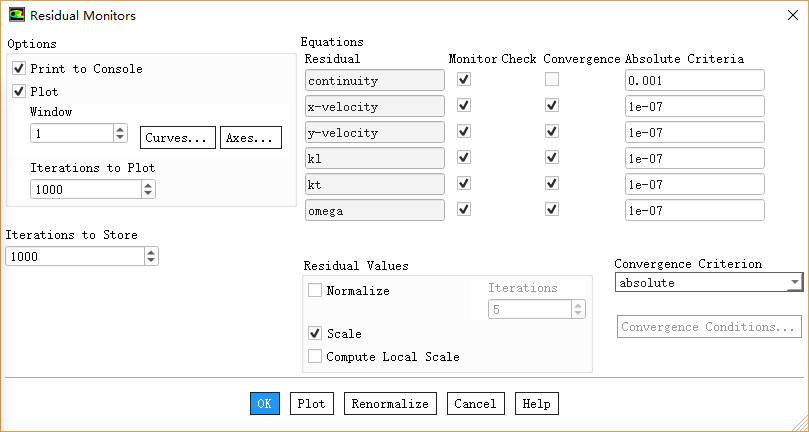Image resolution: width=809 pixels, height=432 pixels.
Task: Click continuity Absolute Criteria field
Action: [x=694, y=80]
